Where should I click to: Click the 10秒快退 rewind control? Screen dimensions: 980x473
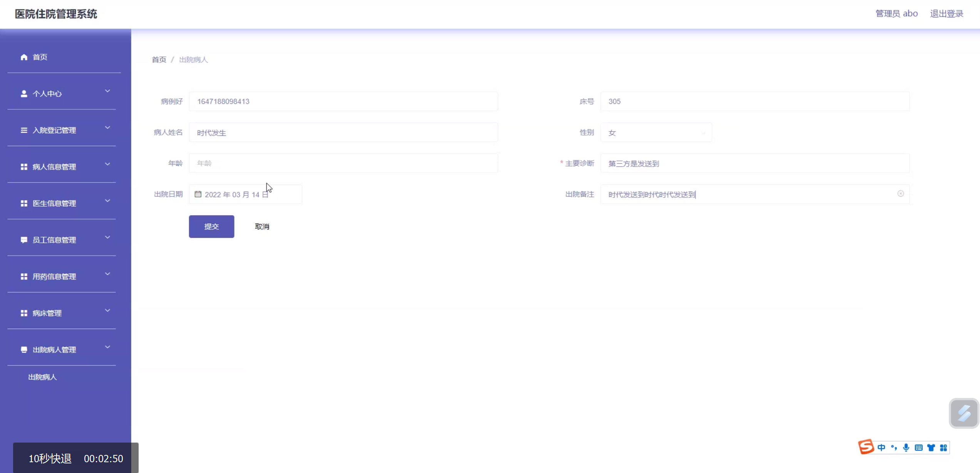click(50, 458)
